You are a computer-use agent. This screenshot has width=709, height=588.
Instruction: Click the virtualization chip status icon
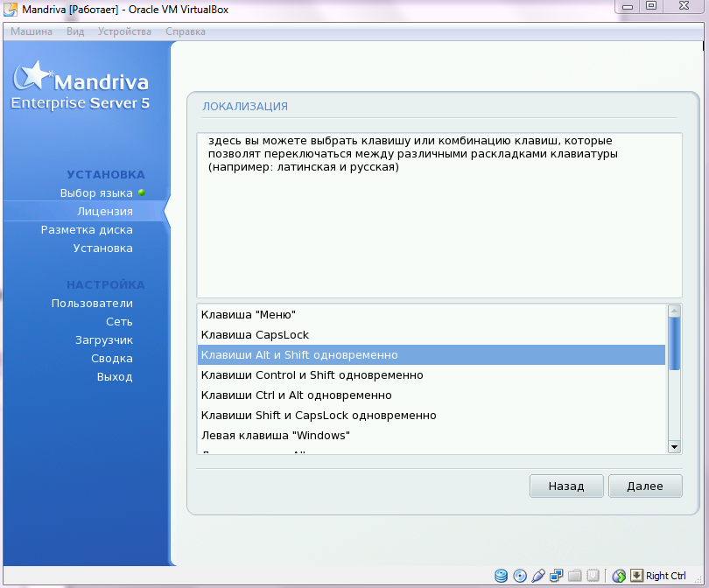click(593, 576)
